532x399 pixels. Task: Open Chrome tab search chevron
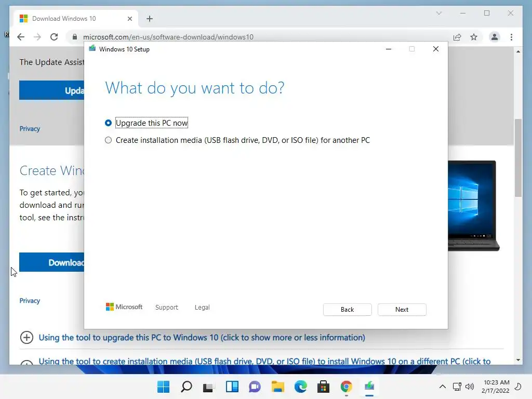pos(439,13)
